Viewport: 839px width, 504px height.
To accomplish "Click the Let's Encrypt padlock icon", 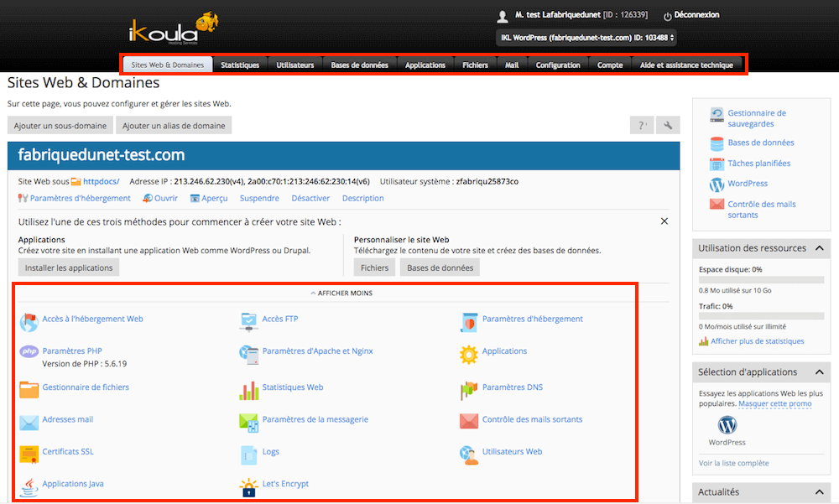I will pyautogui.click(x=249, y=486).
